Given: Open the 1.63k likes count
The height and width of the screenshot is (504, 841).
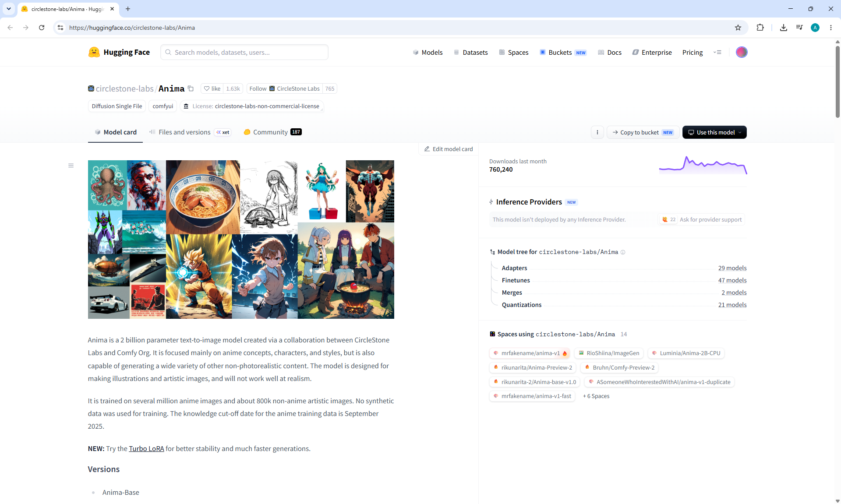Looking at the screenshot, I should (x=233, y=88).
